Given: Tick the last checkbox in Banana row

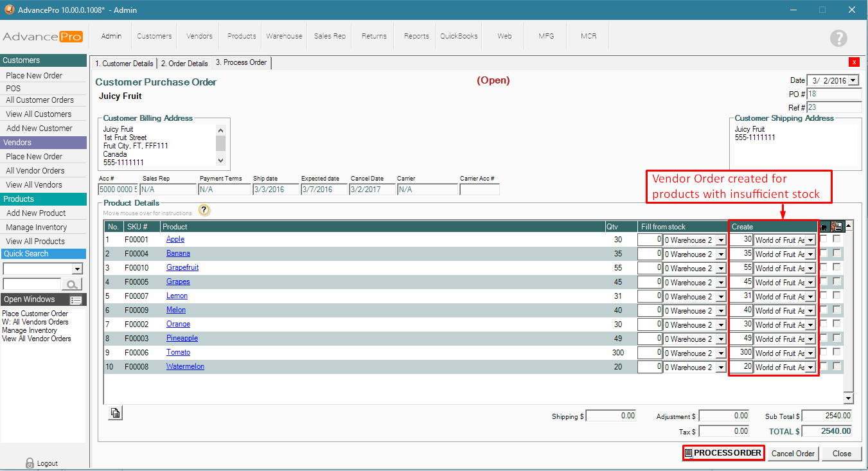Looking at the screenshot, I should click(x=837, y=253).
